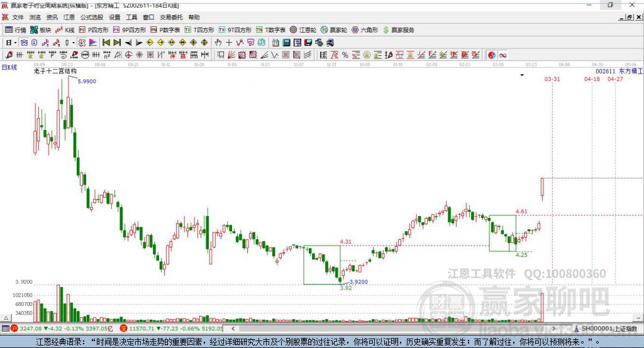Toggle the 权 adjustment icon

click(x=82, y=43)
